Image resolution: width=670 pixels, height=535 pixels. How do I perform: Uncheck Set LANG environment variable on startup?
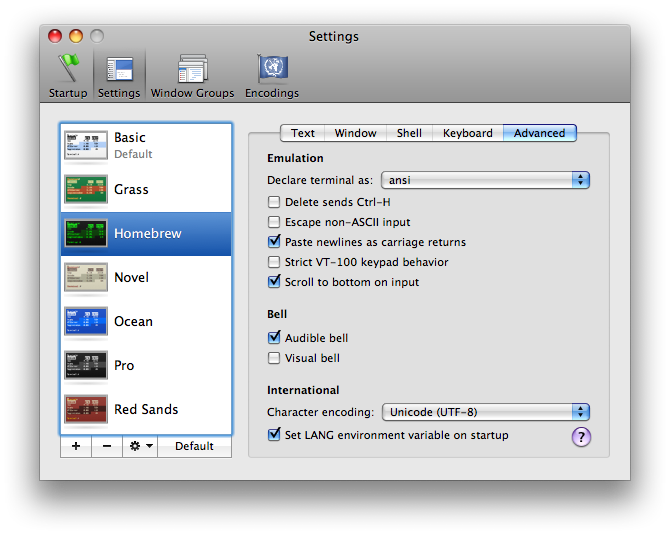pyautogui.click(x=274, y=435)
